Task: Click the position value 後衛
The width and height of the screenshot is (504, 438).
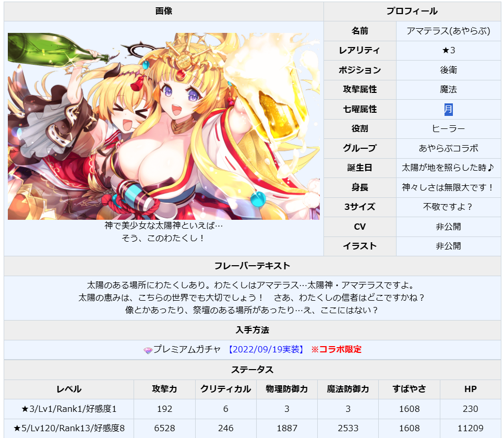Action: (x=448, y=70)
